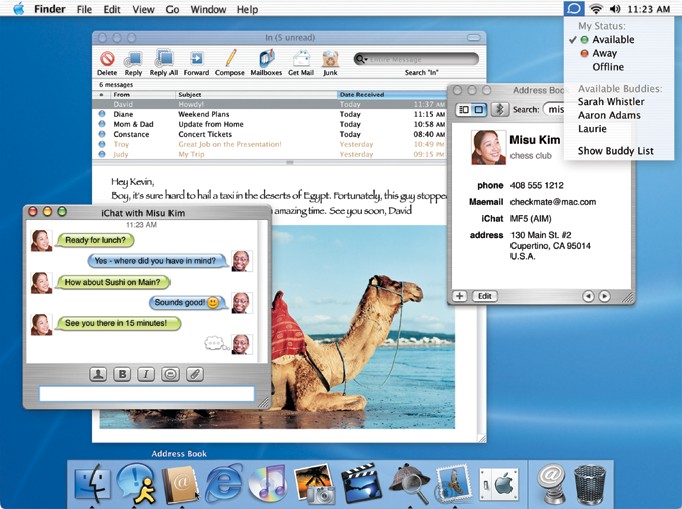Click the Junk mail toolbar icon

tap(331, 59)
